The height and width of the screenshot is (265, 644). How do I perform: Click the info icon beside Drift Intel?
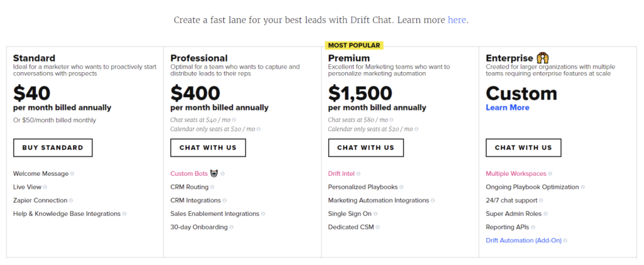point(358,174)
